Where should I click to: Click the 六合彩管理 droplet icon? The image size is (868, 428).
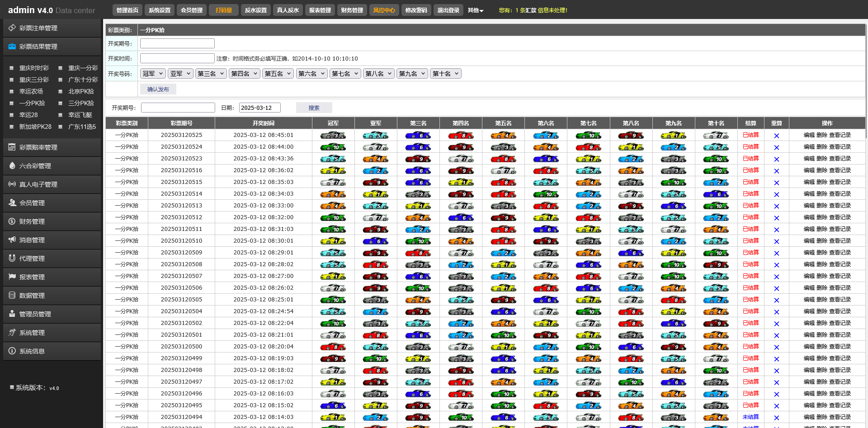tap(12, 166)
